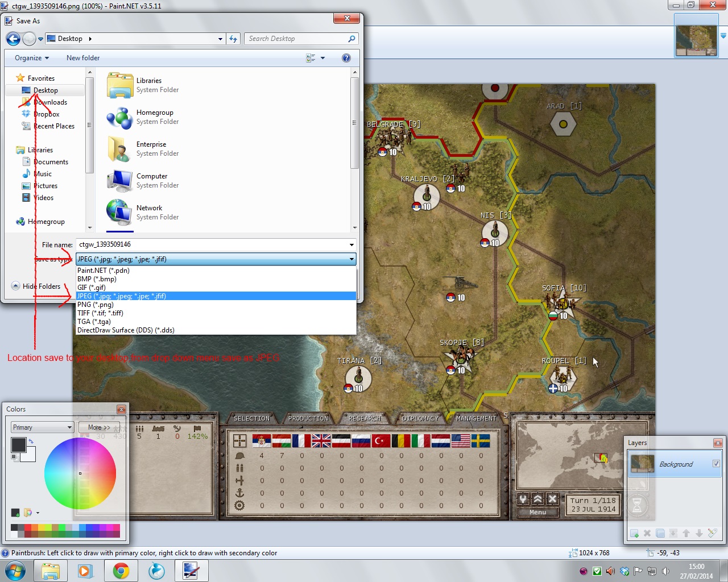Choose PNG (*.png) file type
The image size is (728, 582).
pos(216,305)
